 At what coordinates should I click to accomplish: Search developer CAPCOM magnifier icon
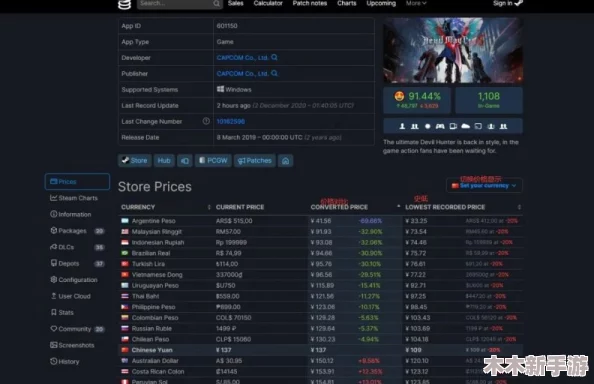(274, 57)
